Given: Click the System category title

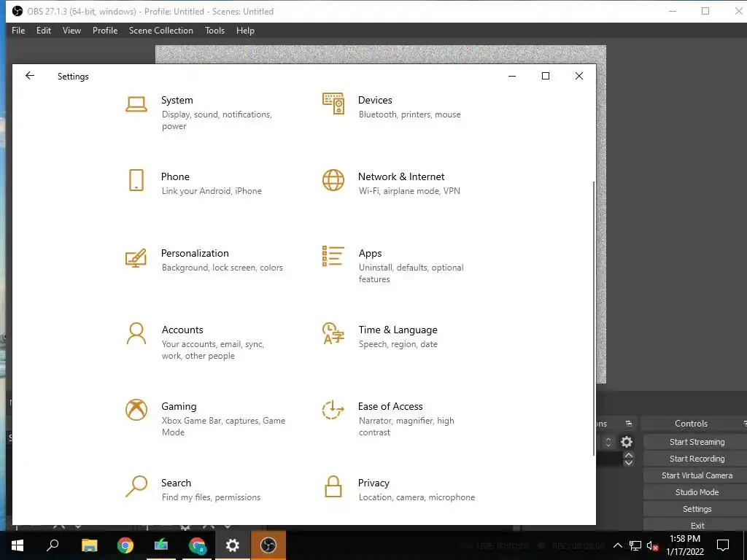Looking at the screenshot, I should point(177,100).
